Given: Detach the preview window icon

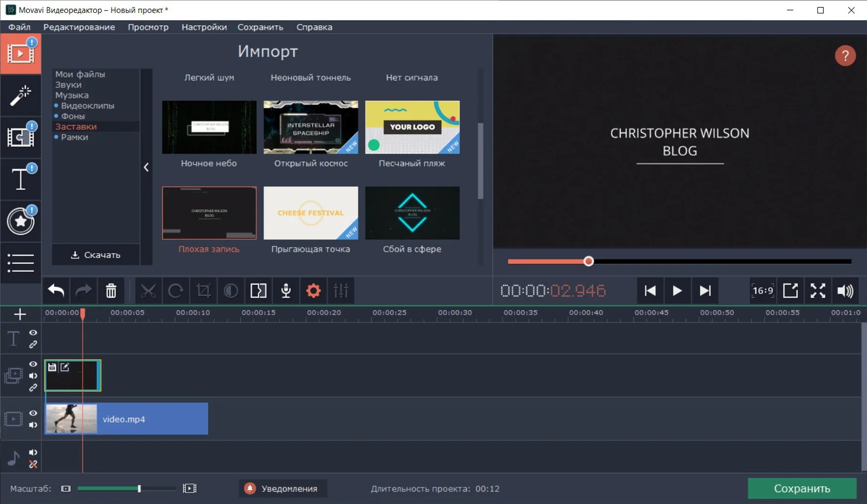Looking at the screenshot, I should point(790,291).
